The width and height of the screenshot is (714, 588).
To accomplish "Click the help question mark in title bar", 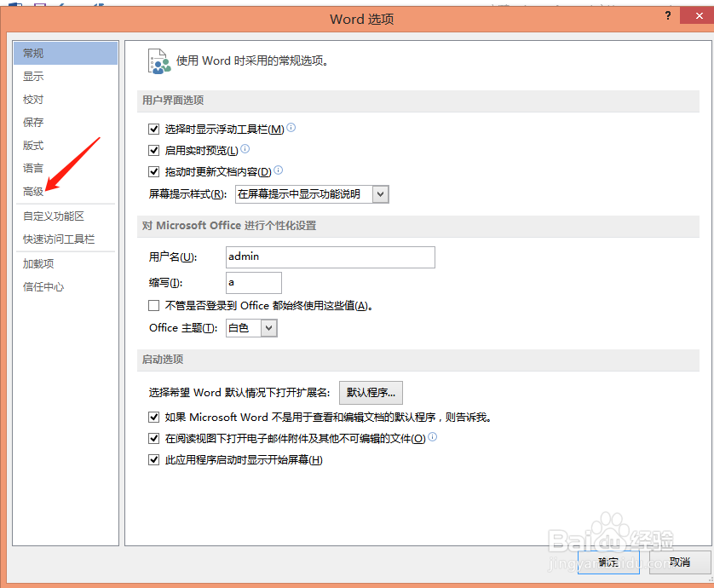I will 668,15.
